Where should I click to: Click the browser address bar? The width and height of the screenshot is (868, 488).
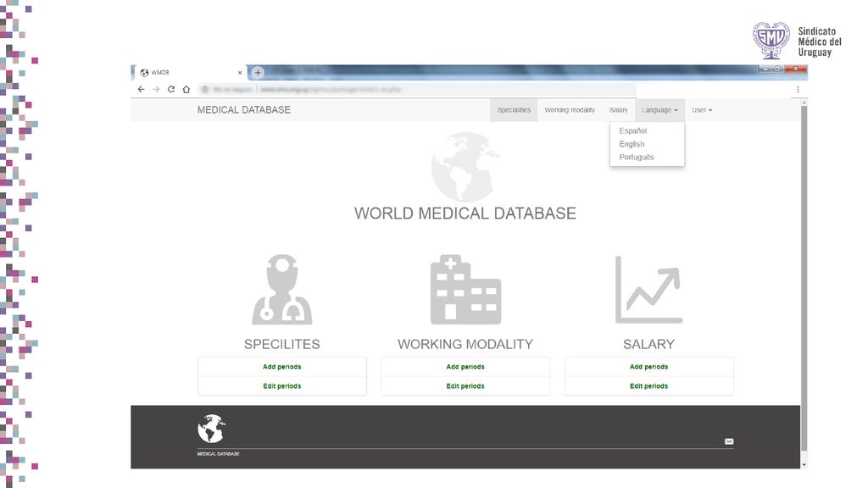pyautogui.click(x=416, y=89)
